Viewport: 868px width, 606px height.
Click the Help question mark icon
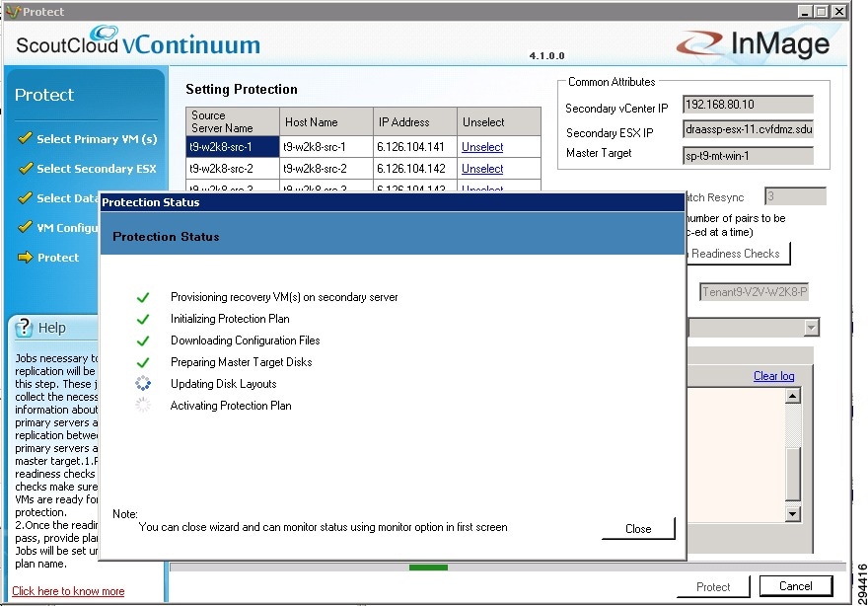tap(24, 328)
